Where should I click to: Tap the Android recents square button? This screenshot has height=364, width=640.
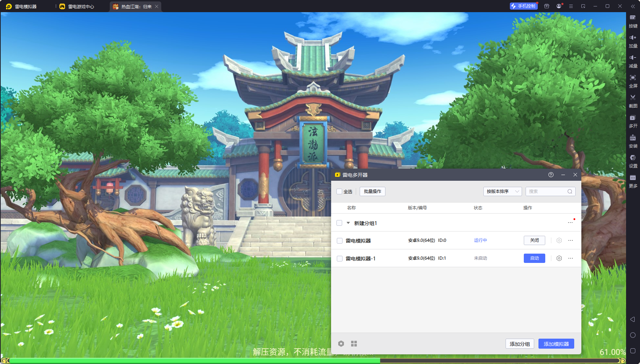(632, 351)
